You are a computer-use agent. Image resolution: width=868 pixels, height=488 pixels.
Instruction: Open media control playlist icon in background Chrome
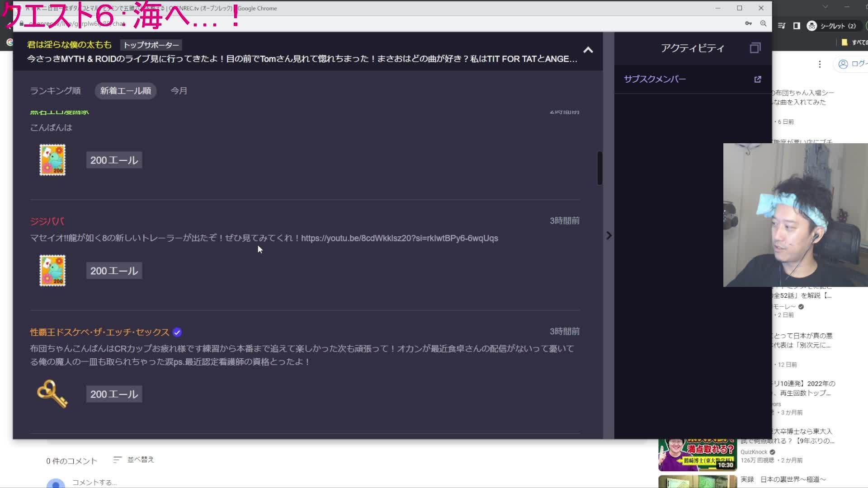[x=781, y=26]
